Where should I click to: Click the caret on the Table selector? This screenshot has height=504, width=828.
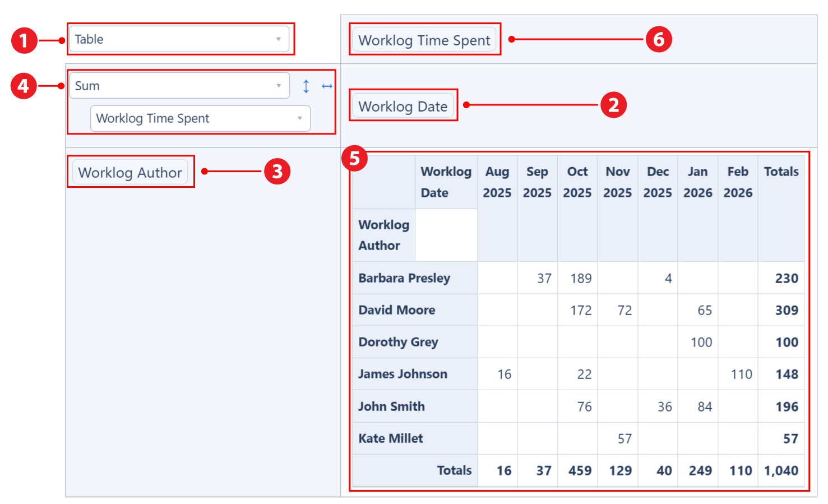click(x=279, y=39)
